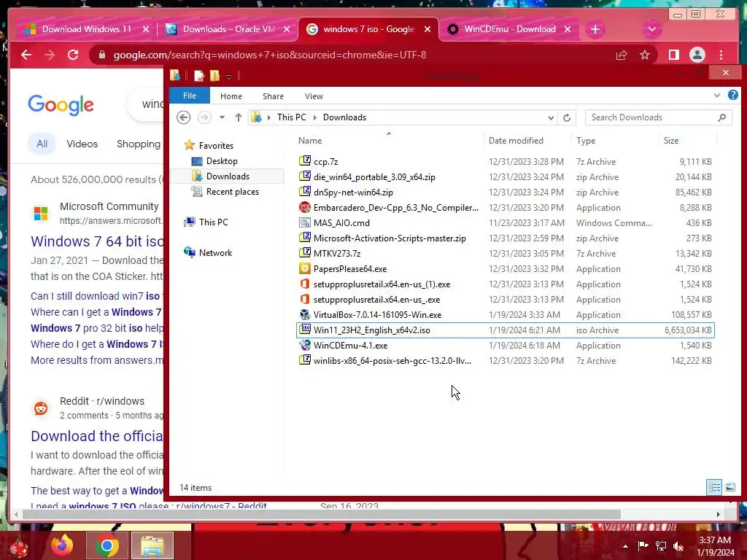Open the Explorer File menu
This screenshot has width=747, height=560.
pyautogui.click(x=190, y=96)
